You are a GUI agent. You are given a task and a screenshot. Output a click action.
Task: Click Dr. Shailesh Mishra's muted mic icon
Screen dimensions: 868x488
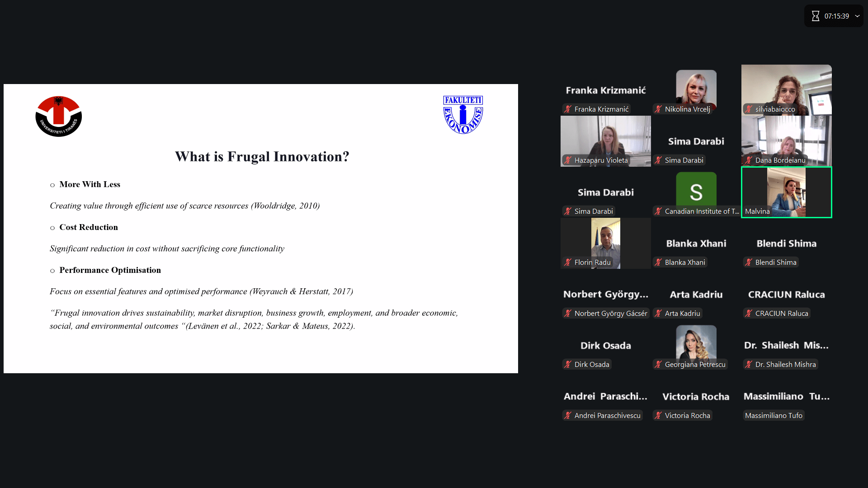(749, 365)
